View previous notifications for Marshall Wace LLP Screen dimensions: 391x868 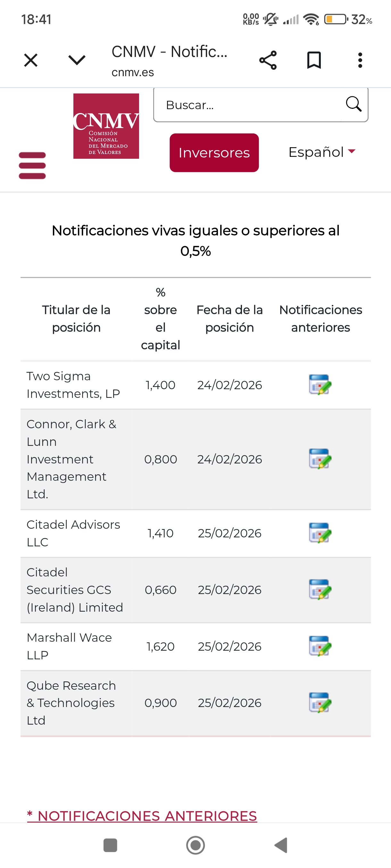[320, 646]
